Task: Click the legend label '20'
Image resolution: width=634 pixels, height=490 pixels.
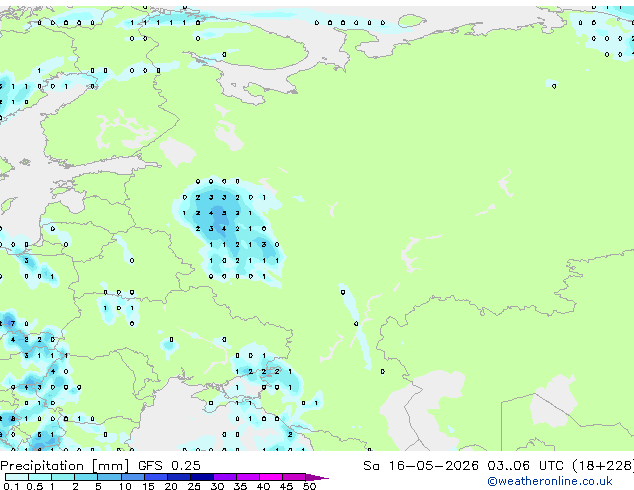Action: coord(171,486)
